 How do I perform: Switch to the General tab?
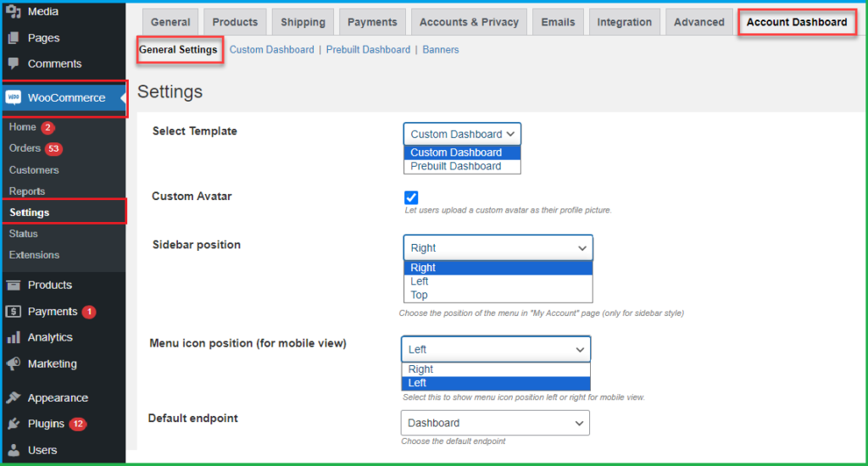170,22
